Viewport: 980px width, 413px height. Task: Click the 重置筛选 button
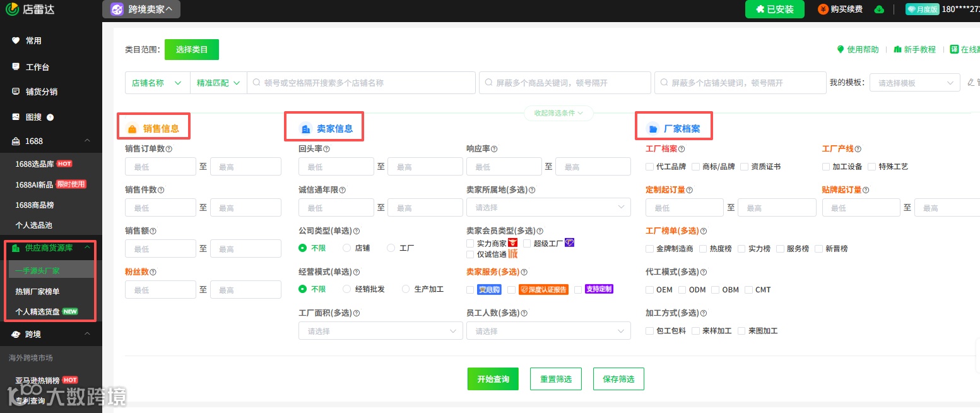556,379
